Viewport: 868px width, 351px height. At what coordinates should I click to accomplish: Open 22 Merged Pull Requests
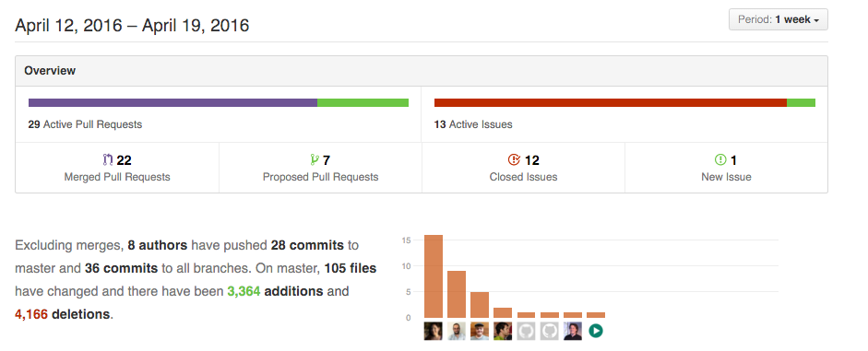coord(117,168)
